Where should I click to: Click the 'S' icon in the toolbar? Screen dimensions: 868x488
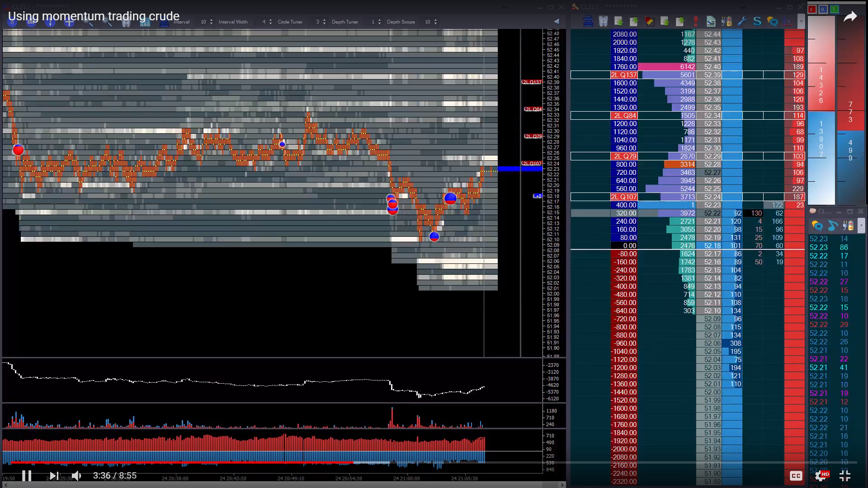tap(757, 21)
